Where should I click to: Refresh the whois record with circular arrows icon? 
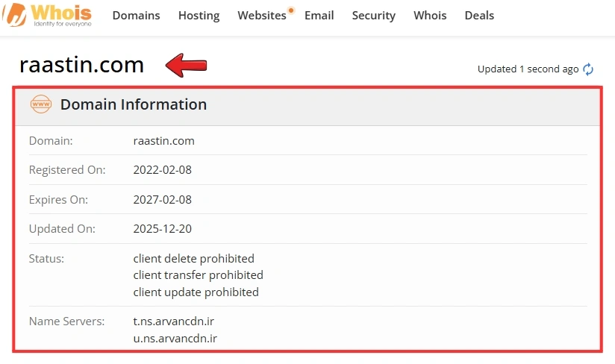pyautogui.click(x=588, y=69)
